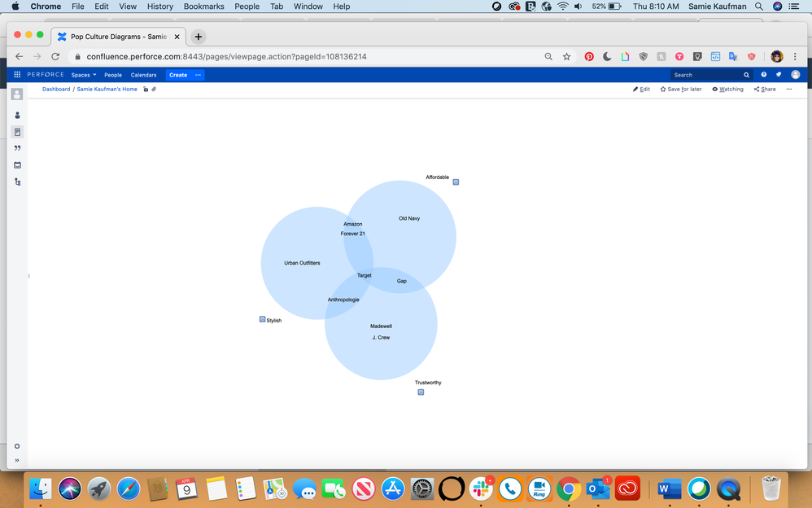Click the browser address bar URL

(x=226, y=56)
